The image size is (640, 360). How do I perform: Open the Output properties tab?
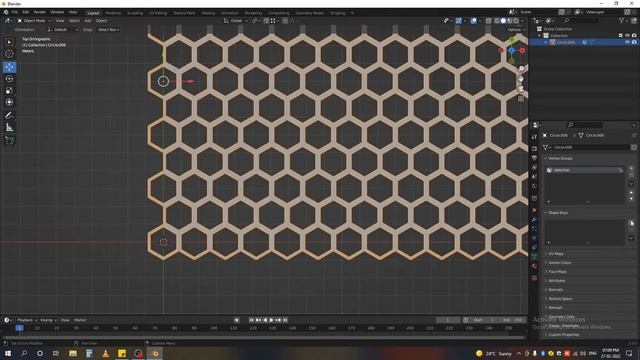coord(534,158)
